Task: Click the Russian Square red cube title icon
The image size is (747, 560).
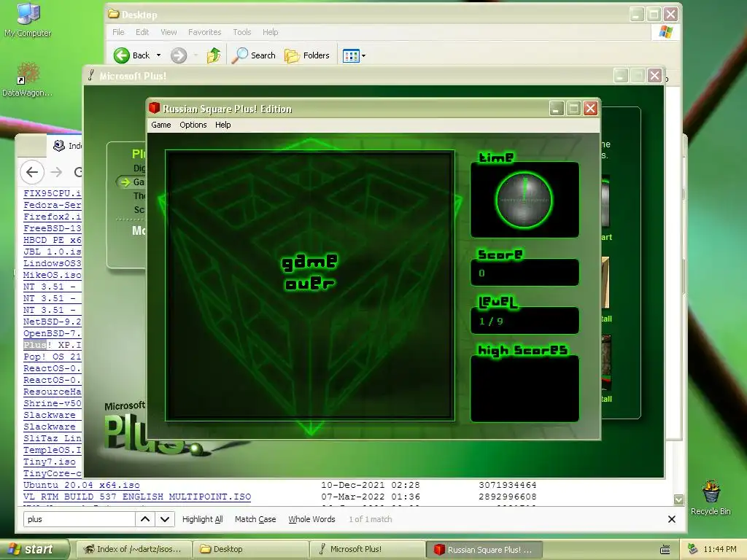Action: tap(154, 108)
